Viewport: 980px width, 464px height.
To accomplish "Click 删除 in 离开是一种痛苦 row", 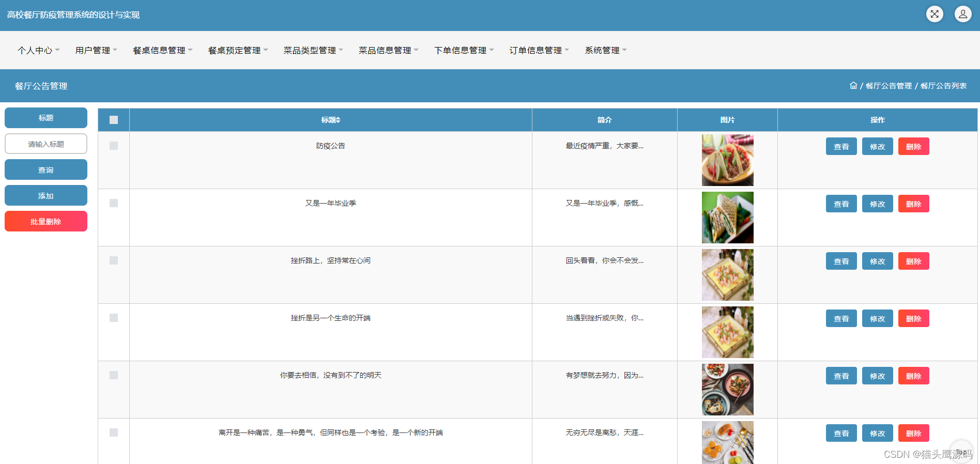I will [x=914, y=433].
